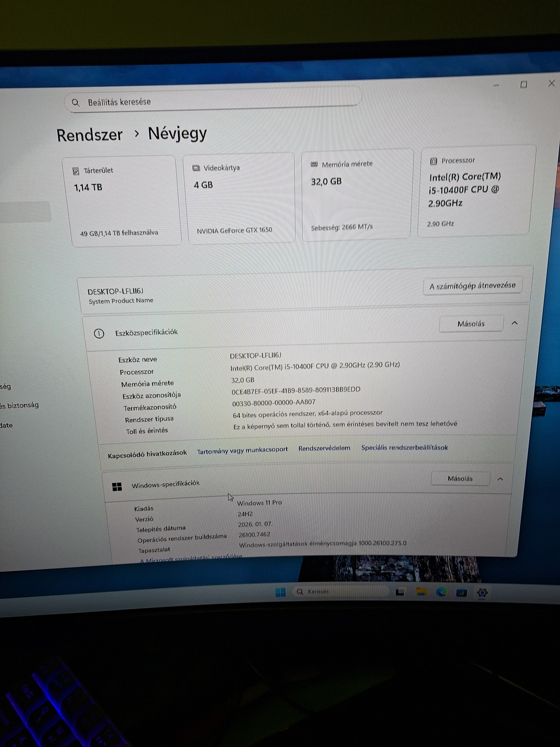Viewport: 560px width, 747px height.
Task: Click the version value 24H2
Action: 245,514
